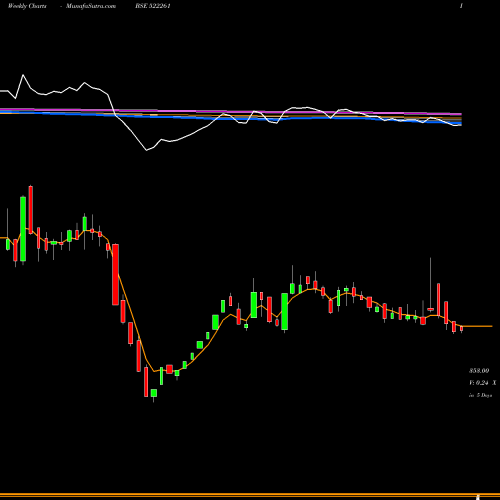Click the "Weekly Charts" title text
500x500 pixels.
click(27, 6)
